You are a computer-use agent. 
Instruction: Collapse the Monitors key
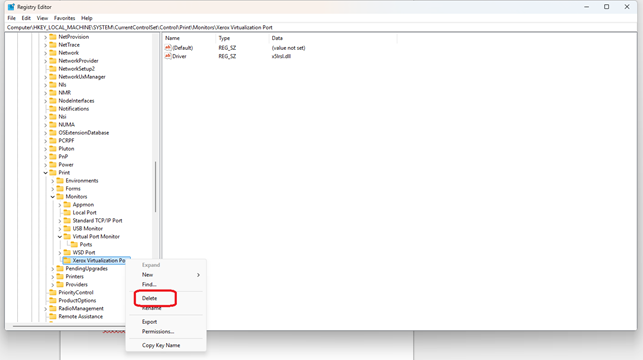tap(53, 197)
